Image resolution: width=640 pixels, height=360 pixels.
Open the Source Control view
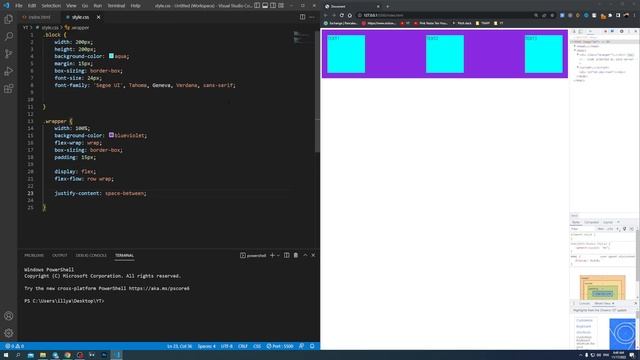pyautogui.click(x=9, y=54)
